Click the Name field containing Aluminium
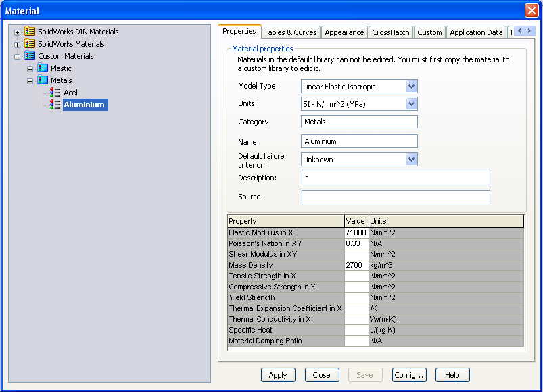The width and height of the screenshot is (543, 392). pyautogui.click(x=359, y=141)
